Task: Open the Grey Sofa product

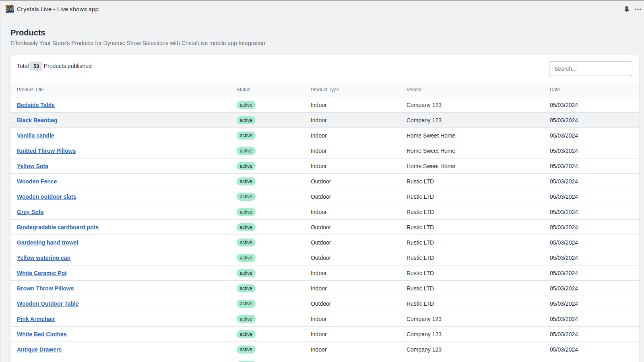Action: pyautogui.click(x=30, y=212)
